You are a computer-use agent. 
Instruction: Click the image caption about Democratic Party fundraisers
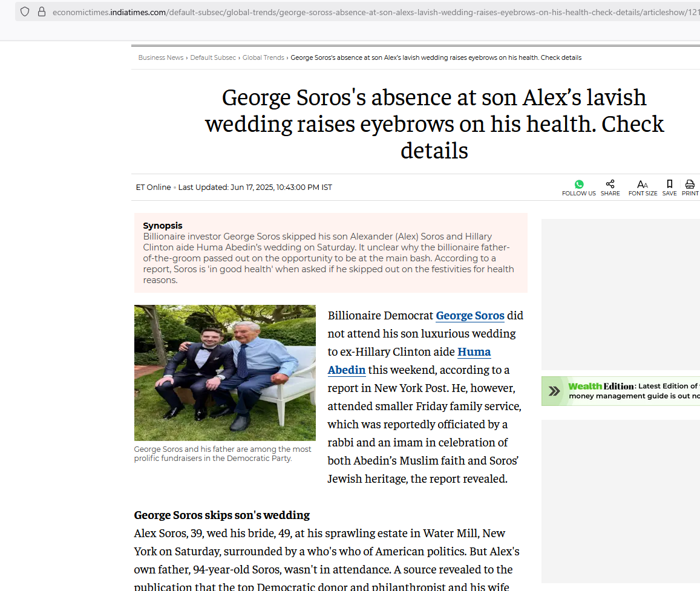tap(223, 454)
